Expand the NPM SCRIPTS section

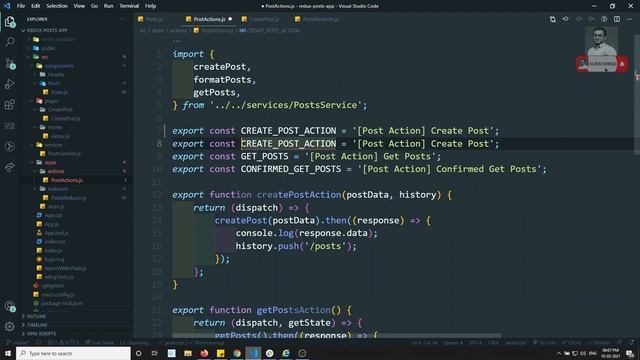coord(41,333)
